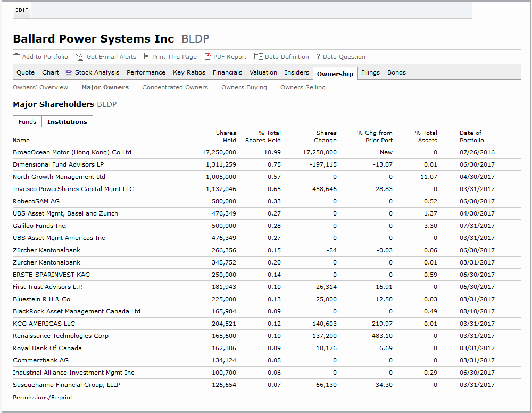Screen dimensions: 532x413
Task: Open the Filings tab
Action: pyautogui.click(x=370, y=72)
